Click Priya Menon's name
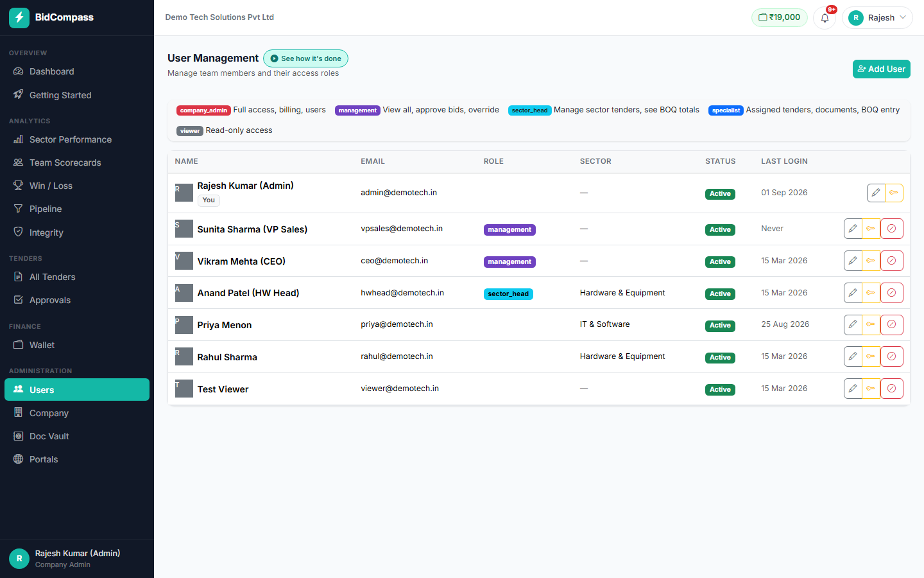The height and width of the screenshot is (578, 924). pos(225,325)
